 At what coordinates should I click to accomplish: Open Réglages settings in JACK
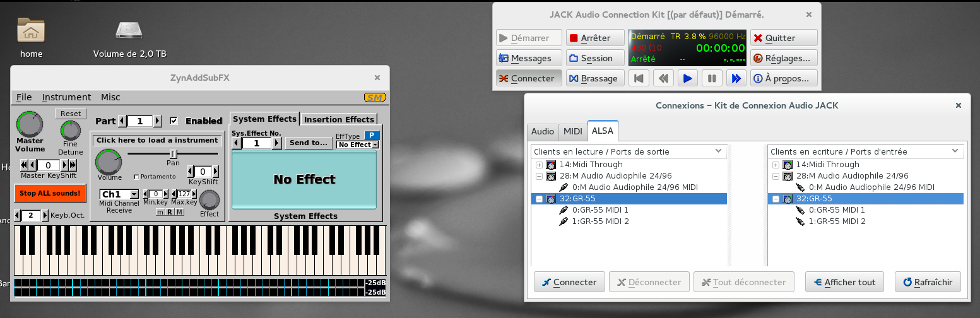point(784,58)
